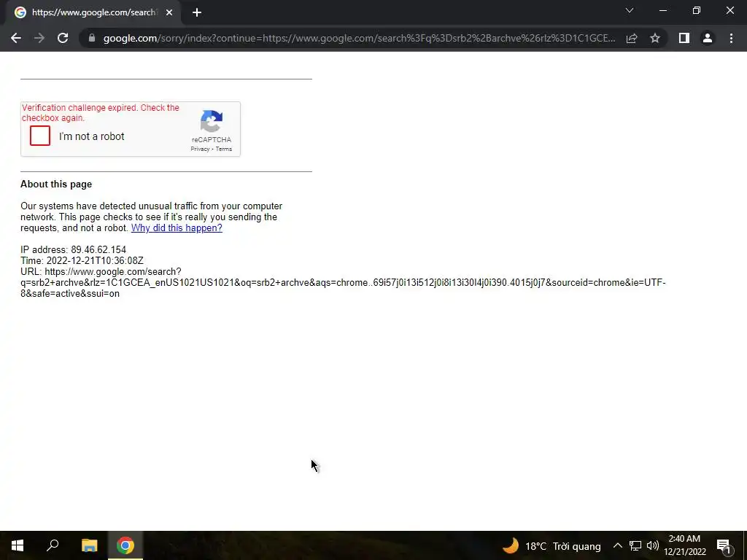Open the reCAPTCHA Terms link
Screen dimensions: 747x560
click(x=223, y=149)
